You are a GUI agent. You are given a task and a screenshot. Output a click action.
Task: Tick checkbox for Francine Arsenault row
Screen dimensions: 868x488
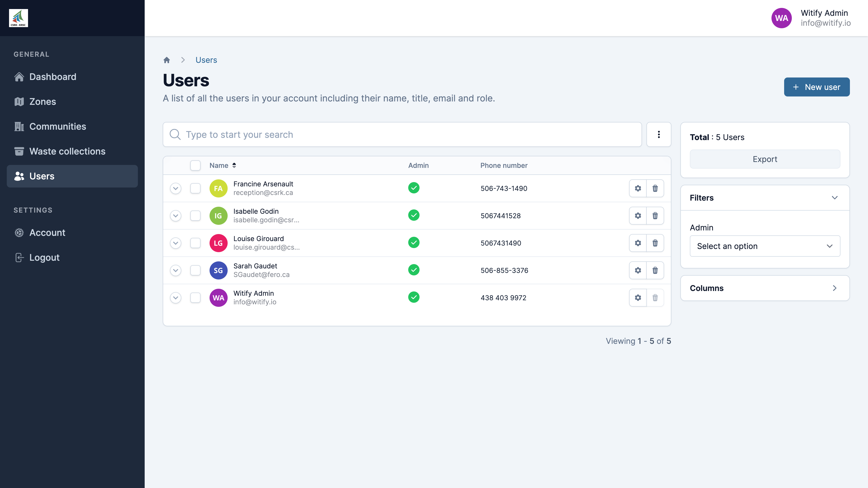point(195,188)
